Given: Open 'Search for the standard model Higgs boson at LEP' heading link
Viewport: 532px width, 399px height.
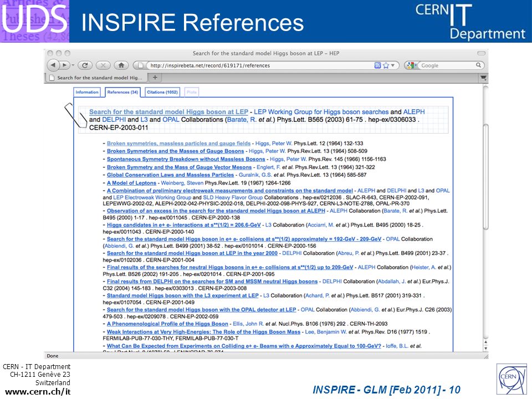Looking at the screenshot, I should (168, 111).
